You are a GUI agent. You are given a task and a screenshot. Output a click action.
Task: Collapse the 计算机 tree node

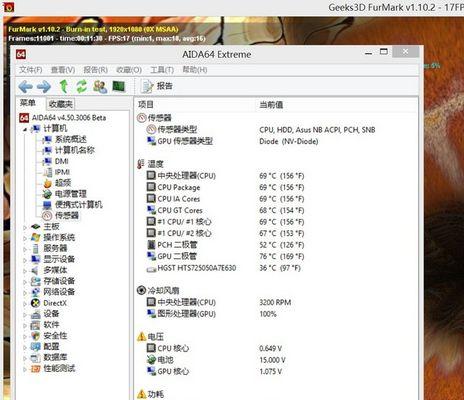click(x=25, y=129)
